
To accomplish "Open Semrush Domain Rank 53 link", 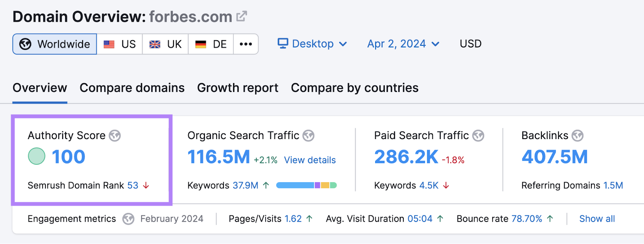I will click(133, 185).
